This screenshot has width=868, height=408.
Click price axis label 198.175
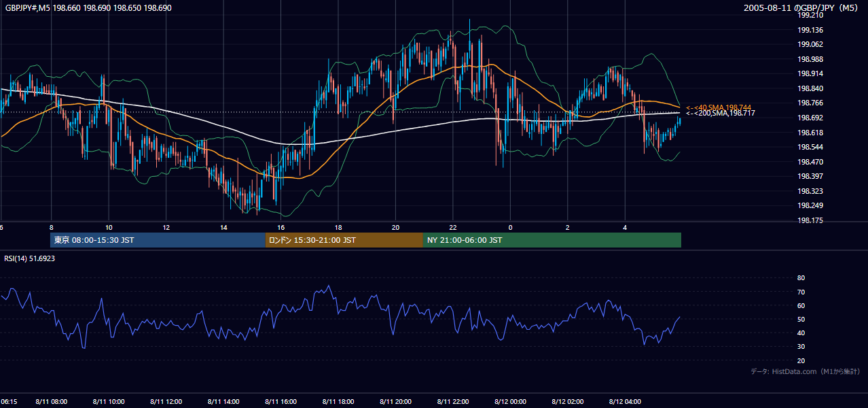810,220
